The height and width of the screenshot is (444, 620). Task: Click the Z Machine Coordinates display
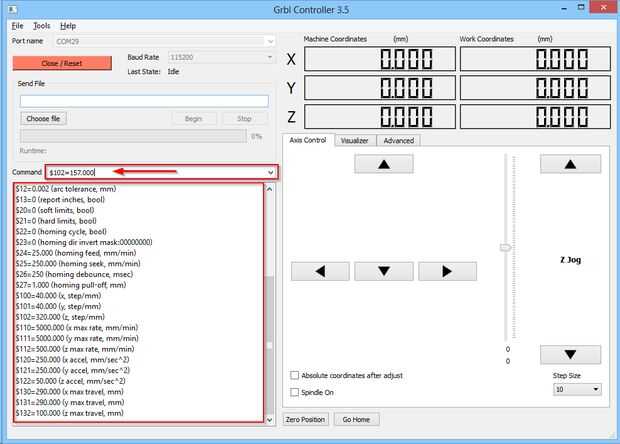[380, 117]
